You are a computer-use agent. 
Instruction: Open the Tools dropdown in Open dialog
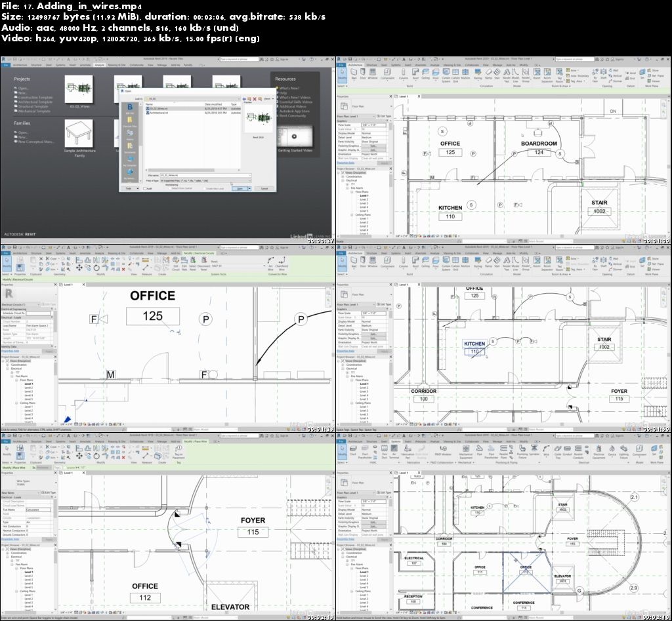coord(131,188)
